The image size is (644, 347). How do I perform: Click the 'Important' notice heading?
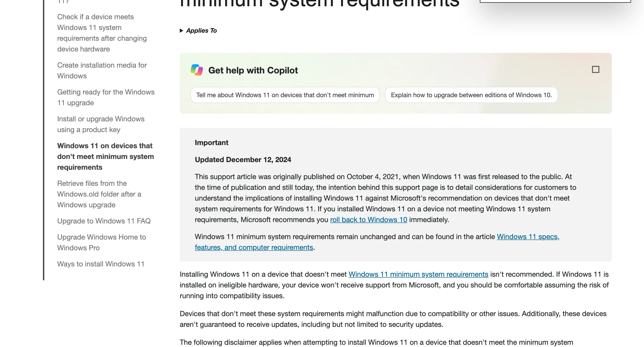(212, 142)
